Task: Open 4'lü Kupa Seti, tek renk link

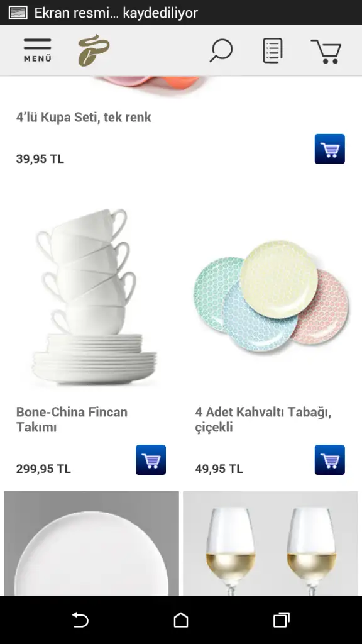Action: point(84,117)
